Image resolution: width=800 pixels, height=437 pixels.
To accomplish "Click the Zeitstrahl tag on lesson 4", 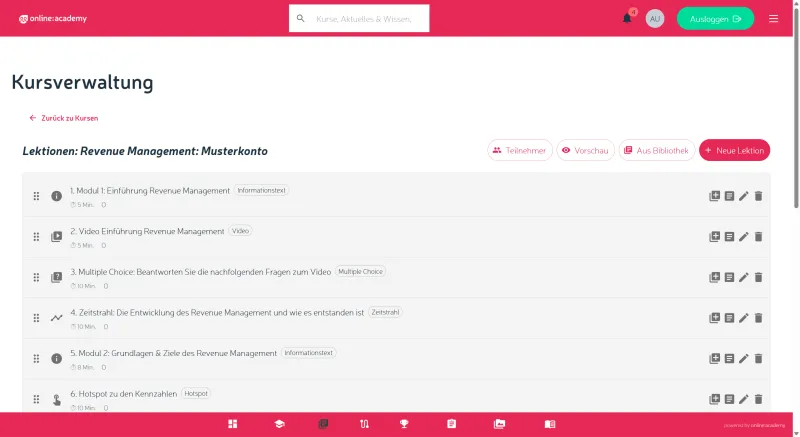I will click(385, 312).
